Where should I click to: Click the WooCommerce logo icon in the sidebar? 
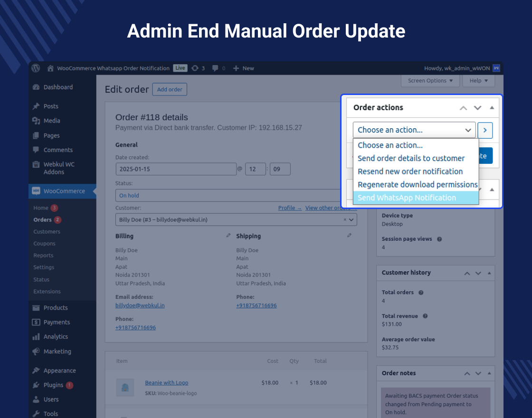36,191
